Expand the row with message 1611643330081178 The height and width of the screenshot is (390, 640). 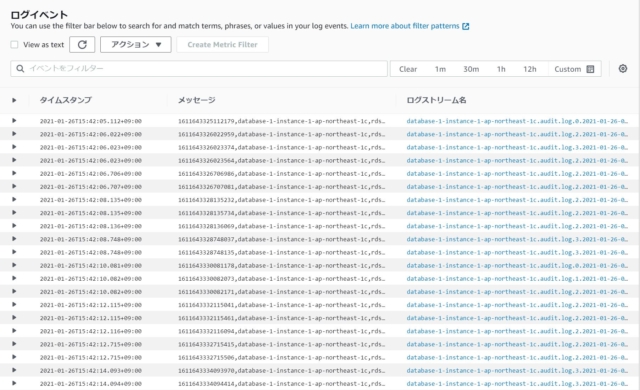pyautogui.click(x=14, y=265)
